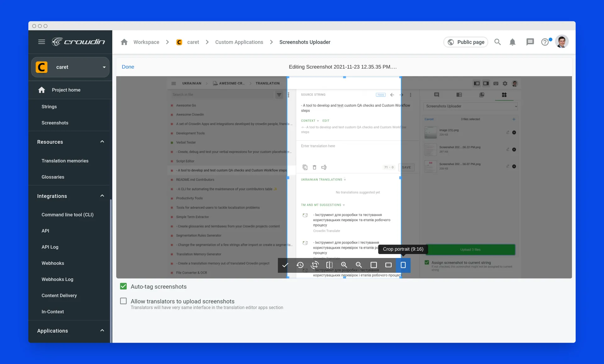Flip the image with the mirror icon
Screen dimensions: 604x364
point(329,265)
